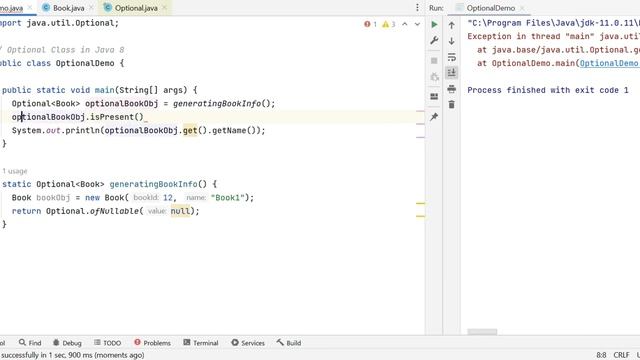
Task: Print console output with the printer icon
Action: pyautogui.click(x=451, y=89)
